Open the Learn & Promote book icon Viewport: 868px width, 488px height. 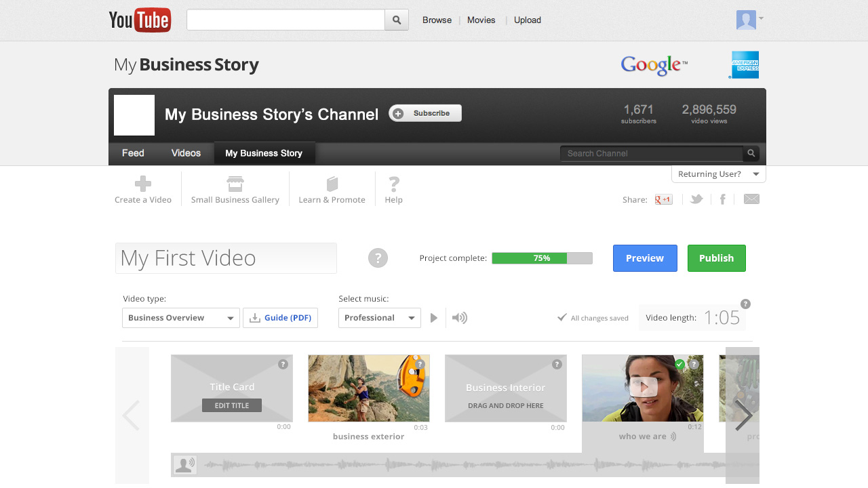(332, 184)
